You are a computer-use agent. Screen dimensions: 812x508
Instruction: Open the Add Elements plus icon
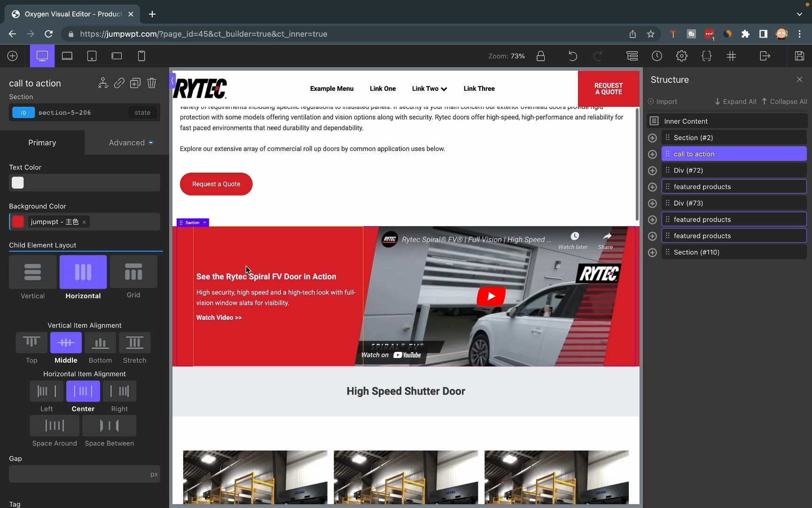point(13,56)
